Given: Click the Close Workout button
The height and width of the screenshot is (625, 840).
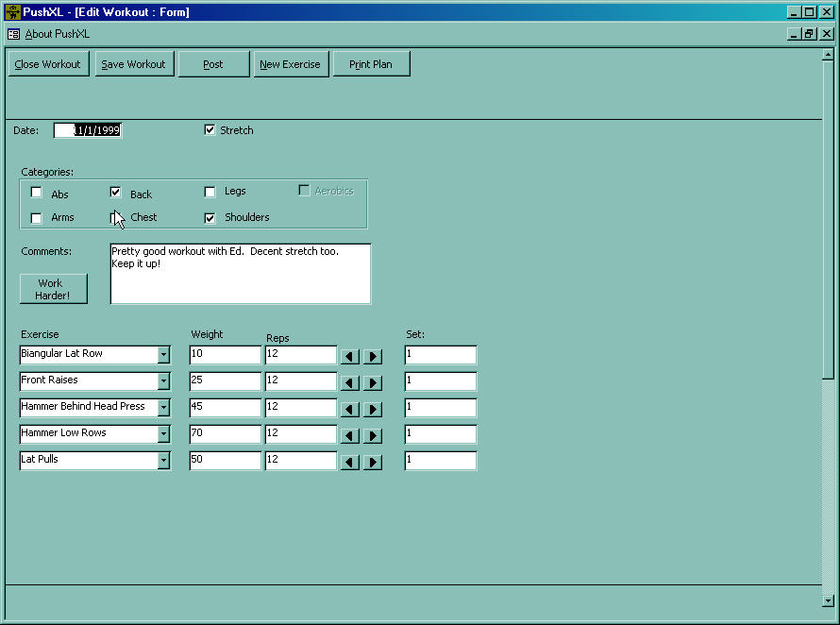Looking at the screenshot, I should [48, 64].
